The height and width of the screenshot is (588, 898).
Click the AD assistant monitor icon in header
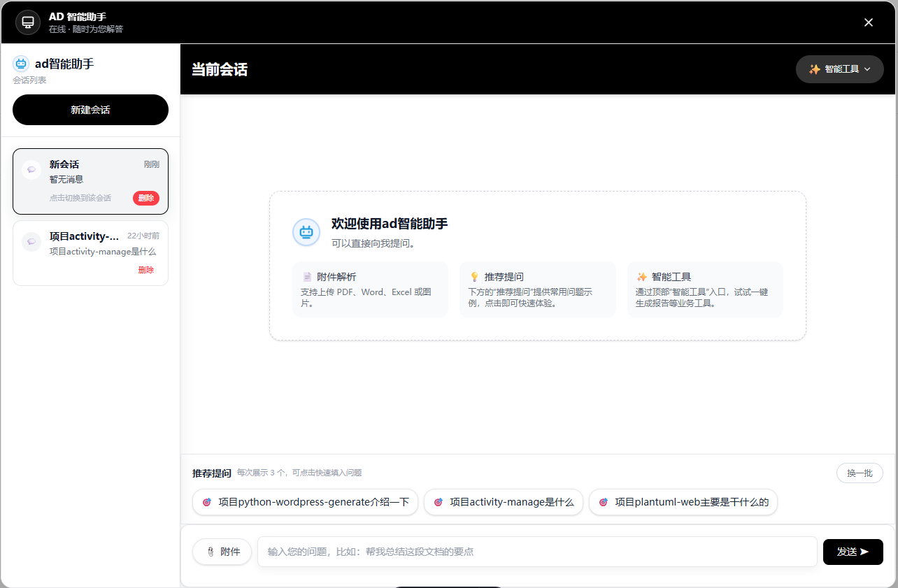coord(28,22)
